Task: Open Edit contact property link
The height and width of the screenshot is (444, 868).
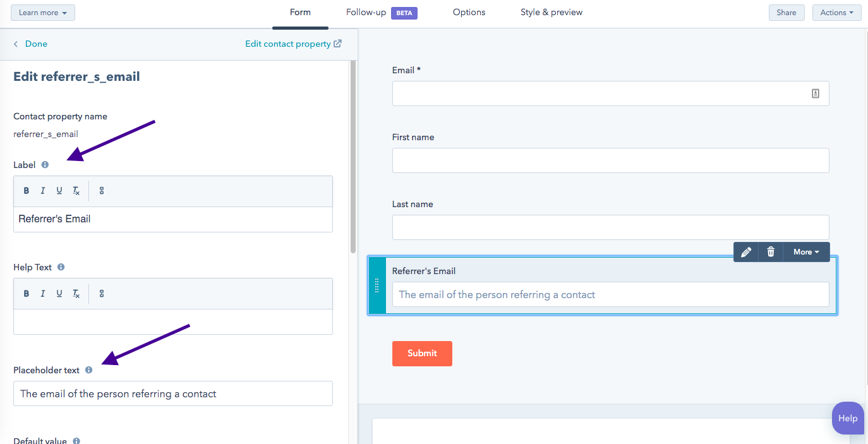Action: 293,44
